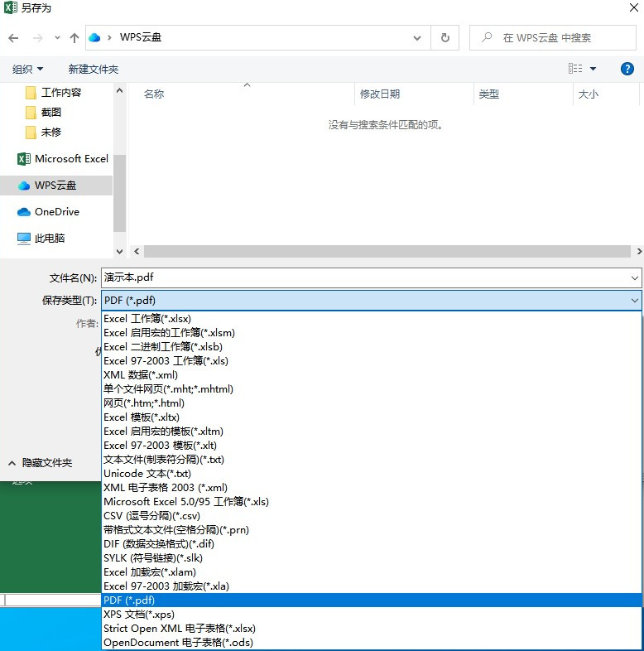The width and height of the screenshot is (644, 651).
Task: Choose Microsoft Excel 5.0/95 工作簿(*.xls)
Action: tap(372, 502)
